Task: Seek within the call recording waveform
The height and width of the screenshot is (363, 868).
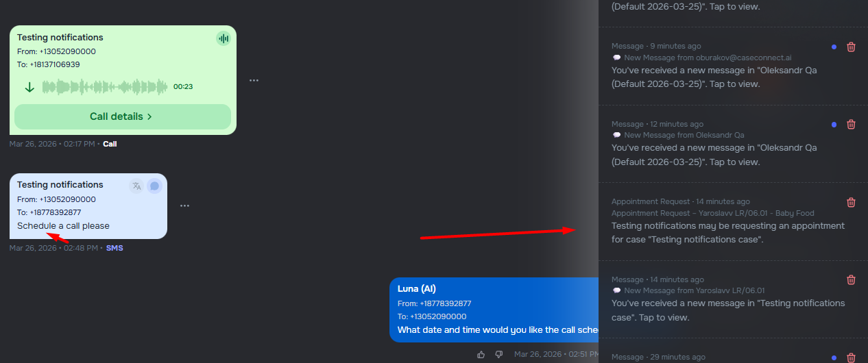Action: pyautogui.click(x=104, y=87)
